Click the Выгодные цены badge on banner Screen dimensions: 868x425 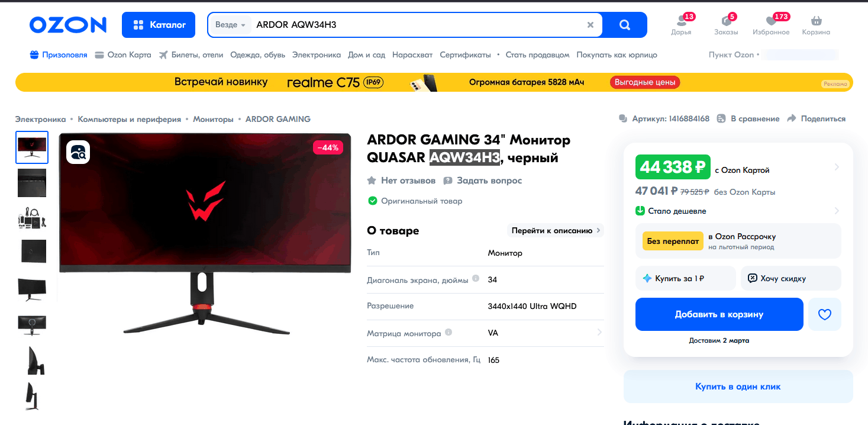(x=645, y=82)
